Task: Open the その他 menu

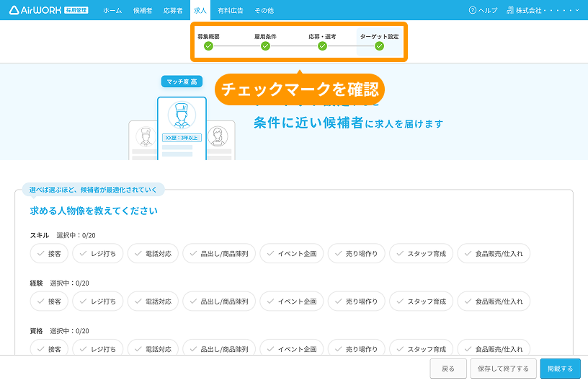Action: pyautogui.click(x=264, y=11)
